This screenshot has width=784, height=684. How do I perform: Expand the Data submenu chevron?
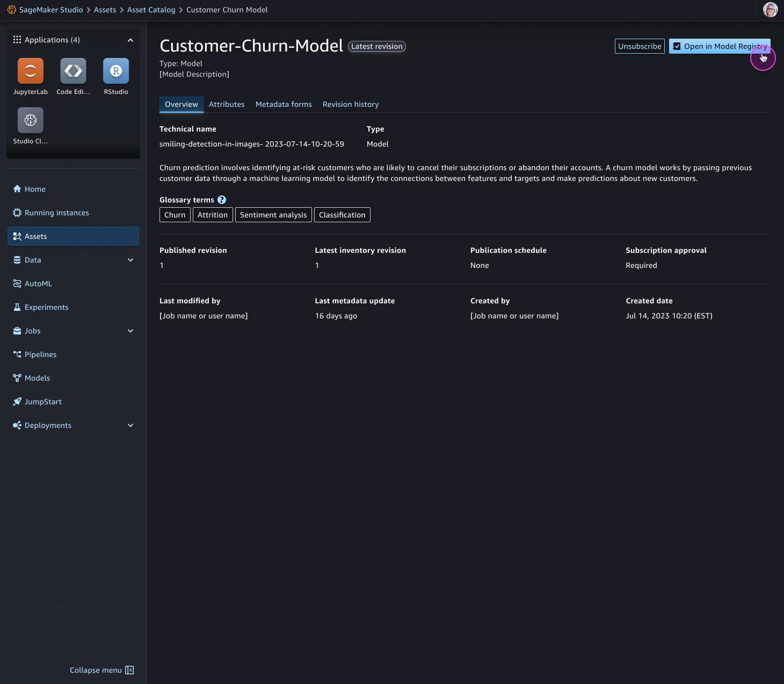click(130, 260)
